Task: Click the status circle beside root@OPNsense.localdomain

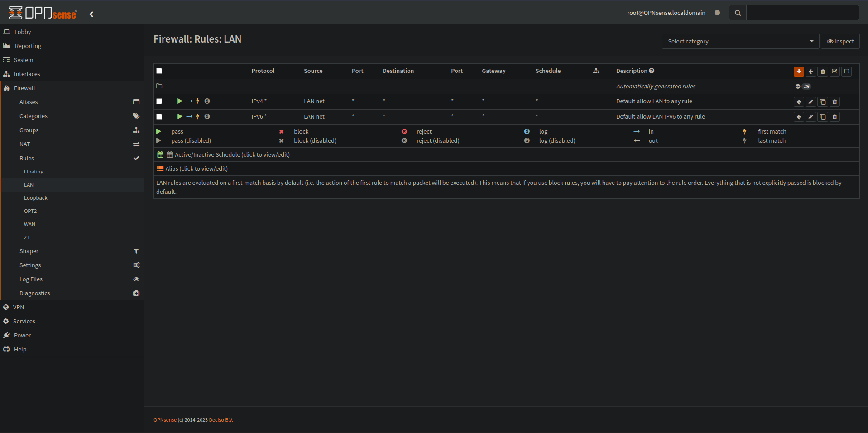Action: (717, 13)
